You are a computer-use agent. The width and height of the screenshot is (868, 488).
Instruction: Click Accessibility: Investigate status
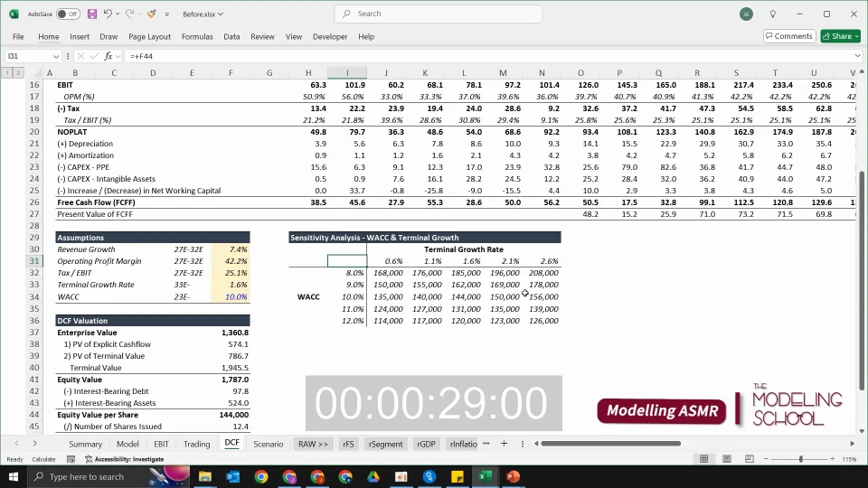[125, 459]
